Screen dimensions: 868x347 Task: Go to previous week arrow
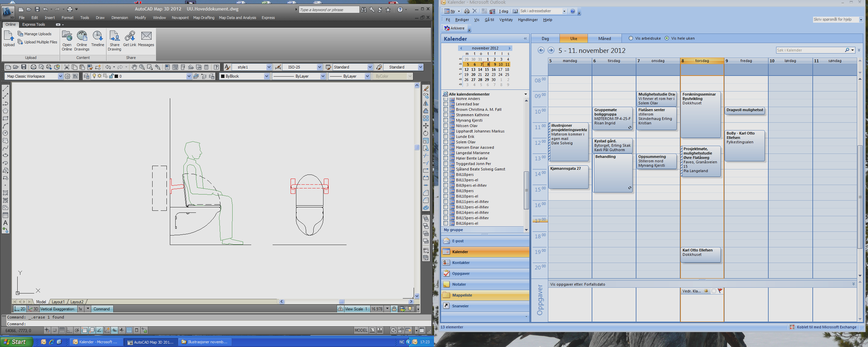coord(541,50)
